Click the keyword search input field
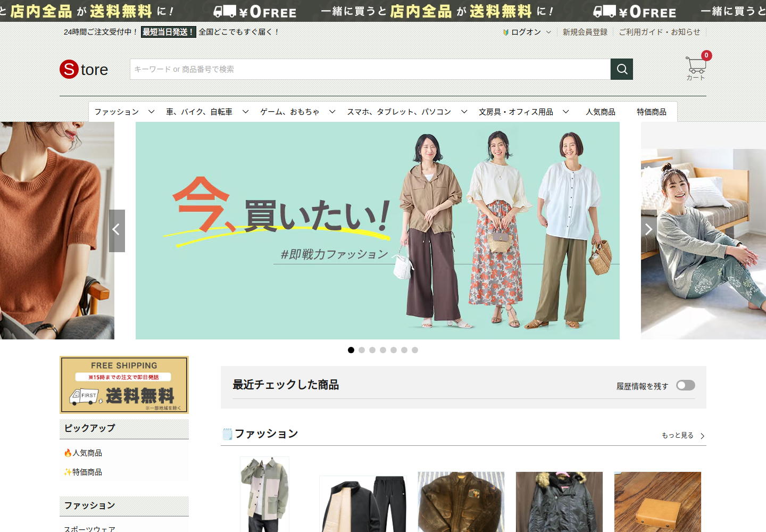The image size is (766, 532). (370, 69)
